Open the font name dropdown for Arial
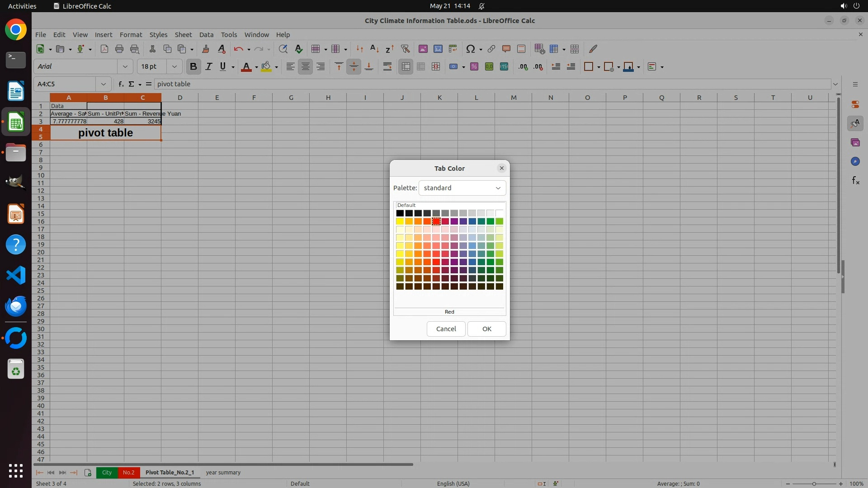 click(x=125, y=67)
